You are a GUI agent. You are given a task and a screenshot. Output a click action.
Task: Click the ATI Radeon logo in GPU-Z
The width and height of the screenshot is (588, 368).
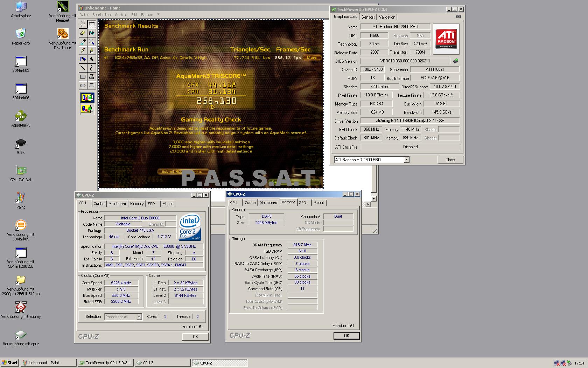446,39
